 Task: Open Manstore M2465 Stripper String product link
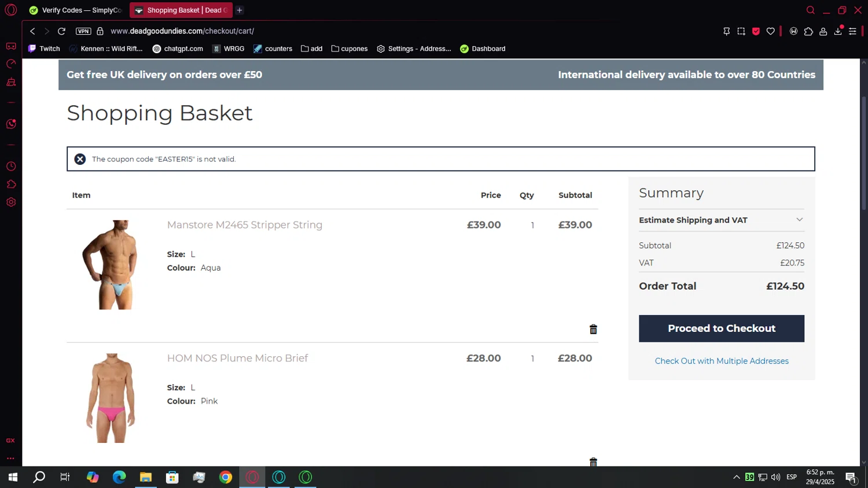click(x=245, y=225)
